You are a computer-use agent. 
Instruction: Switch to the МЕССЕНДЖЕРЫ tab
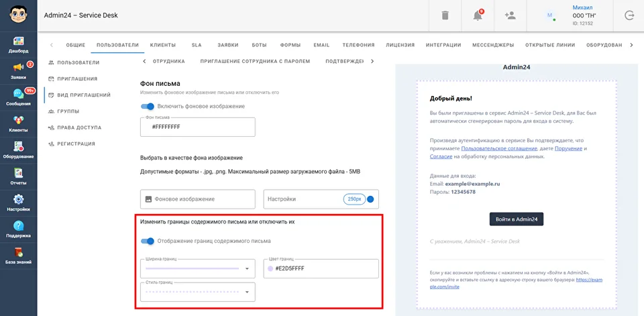(493, 45)
